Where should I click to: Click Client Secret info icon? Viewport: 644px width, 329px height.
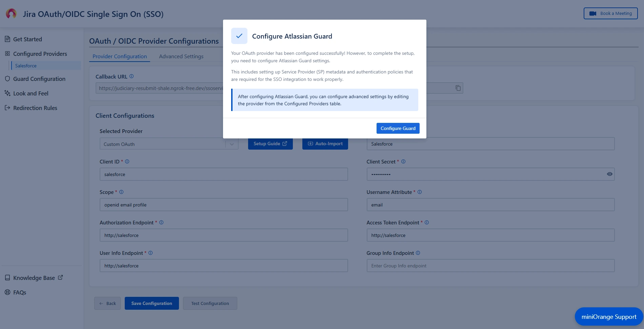pyautogui.click(x=403, y=162)
